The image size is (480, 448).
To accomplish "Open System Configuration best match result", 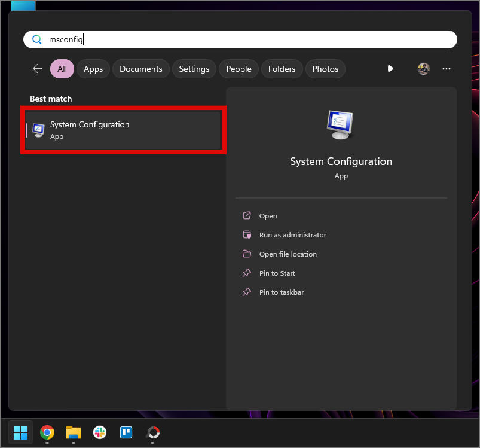I will coord(123,130).
